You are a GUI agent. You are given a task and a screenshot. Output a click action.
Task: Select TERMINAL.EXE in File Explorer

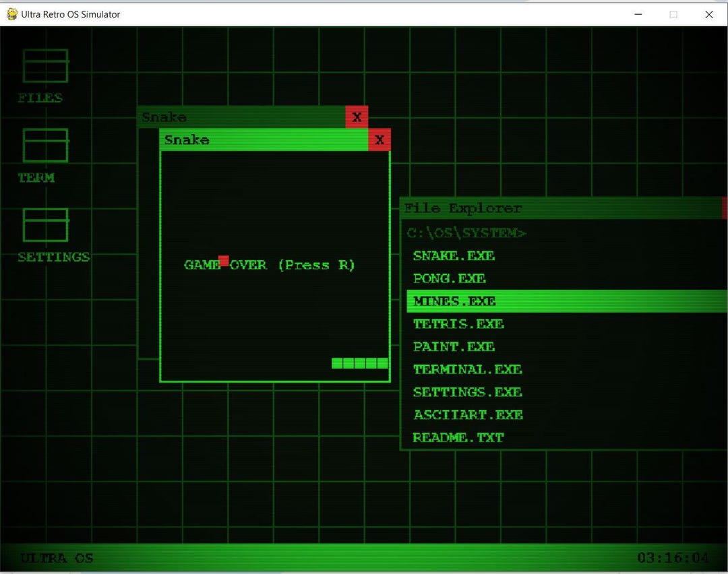coord(567,369)
